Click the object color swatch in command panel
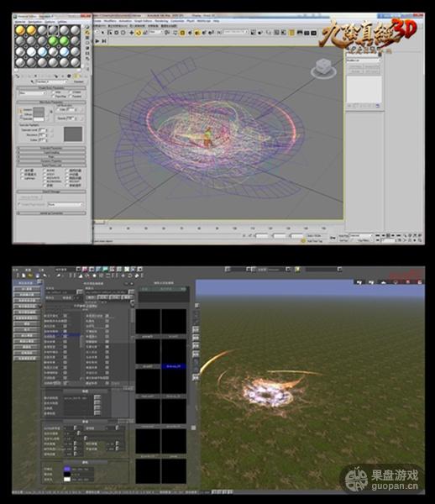The image size is (435, 504). [380, 55]
